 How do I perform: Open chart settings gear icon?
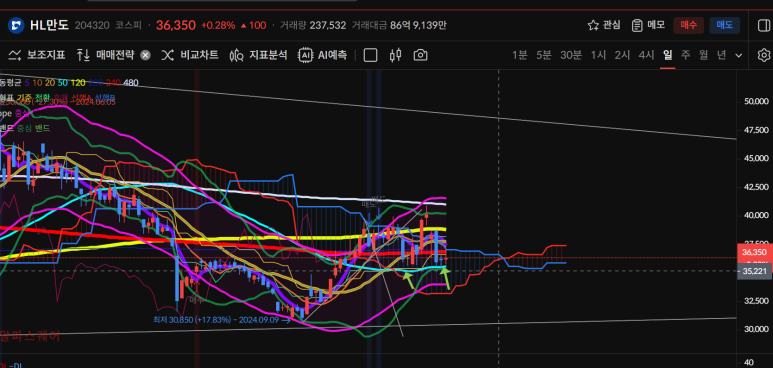click(764, 55)
